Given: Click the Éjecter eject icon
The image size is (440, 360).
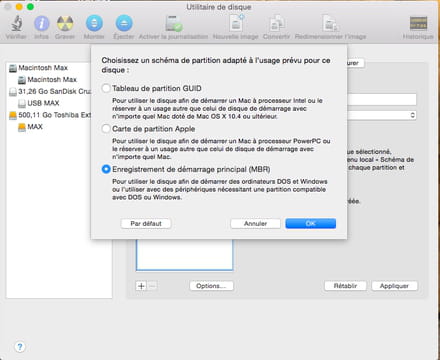Looking at the screenshot, I should tap(124, 23).
